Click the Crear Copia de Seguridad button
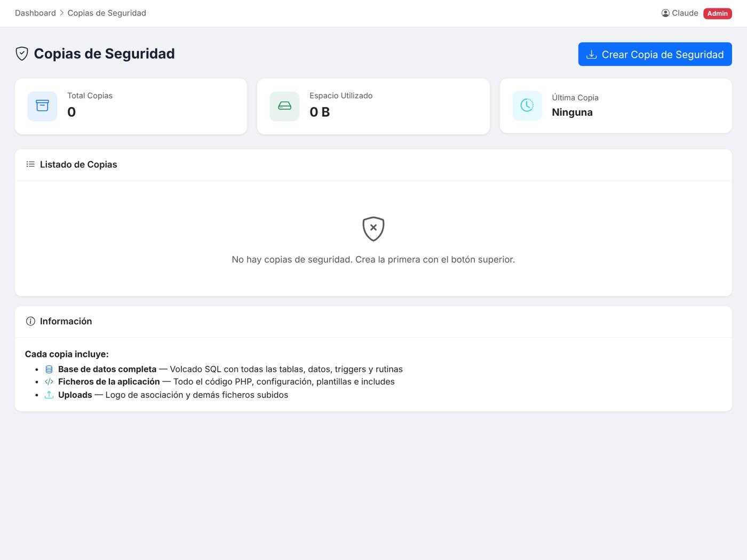 point(655,54)
